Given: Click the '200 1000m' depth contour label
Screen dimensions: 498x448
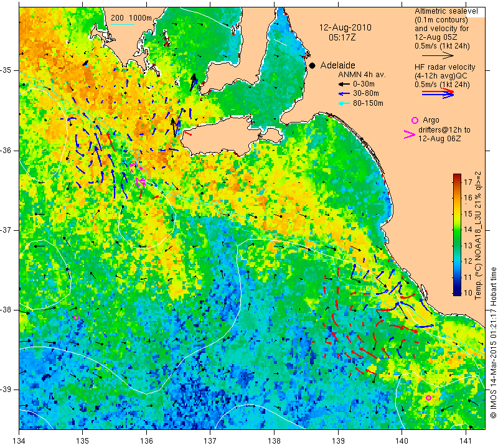Looking at the screenshot, I should 131,18.
